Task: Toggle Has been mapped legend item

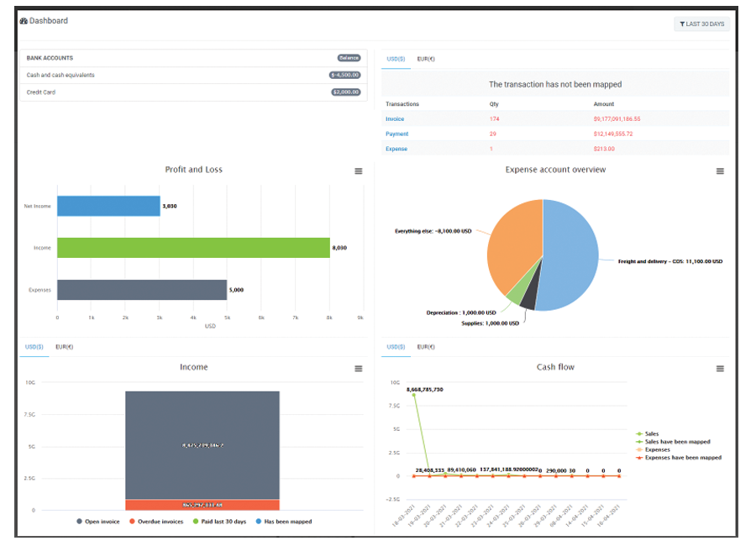Action: [x=258, y=522]
